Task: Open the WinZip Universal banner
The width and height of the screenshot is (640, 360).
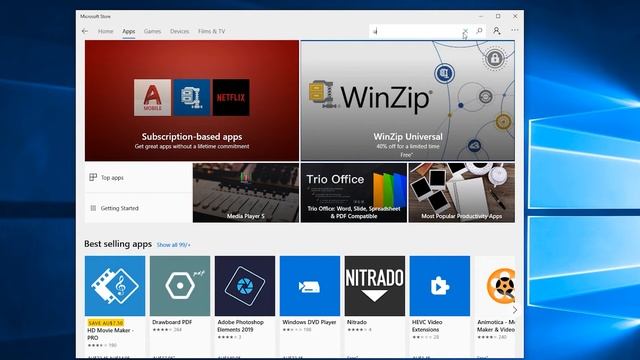Action: (x=408, y=100)
